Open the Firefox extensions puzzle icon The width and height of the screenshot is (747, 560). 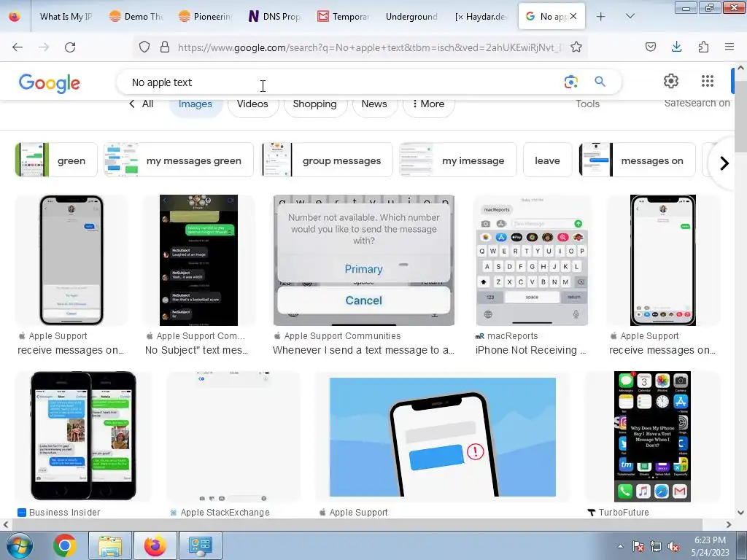click(703, 47)
